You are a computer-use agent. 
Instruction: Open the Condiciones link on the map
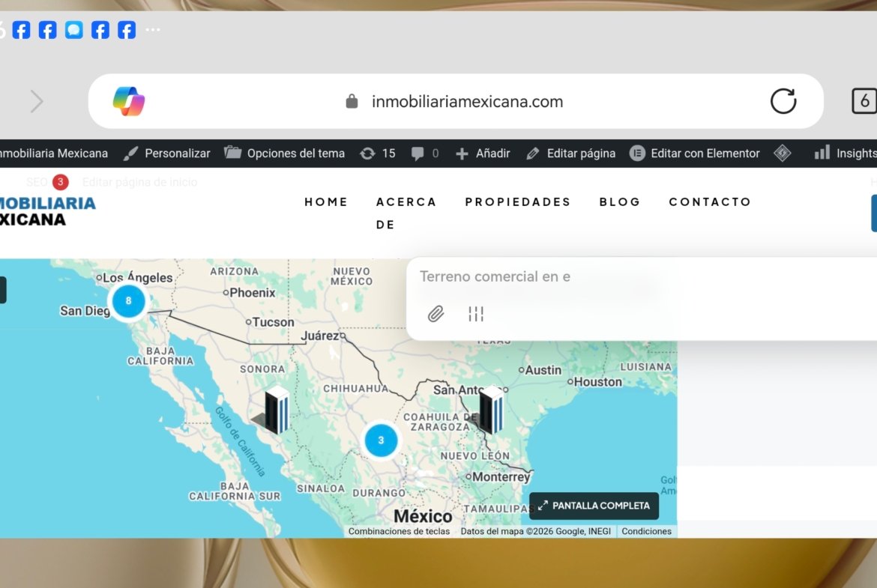pyautogui.click(x=646, y=531)
